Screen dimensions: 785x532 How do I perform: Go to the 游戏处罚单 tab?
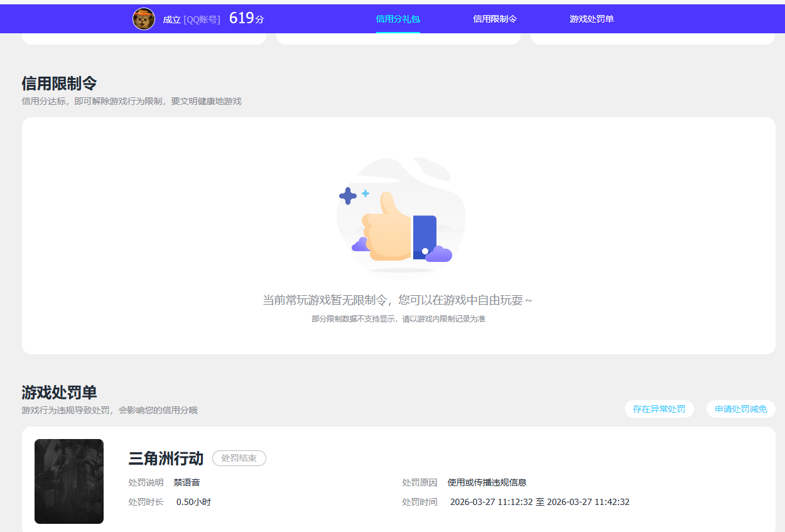pos(592,19)
